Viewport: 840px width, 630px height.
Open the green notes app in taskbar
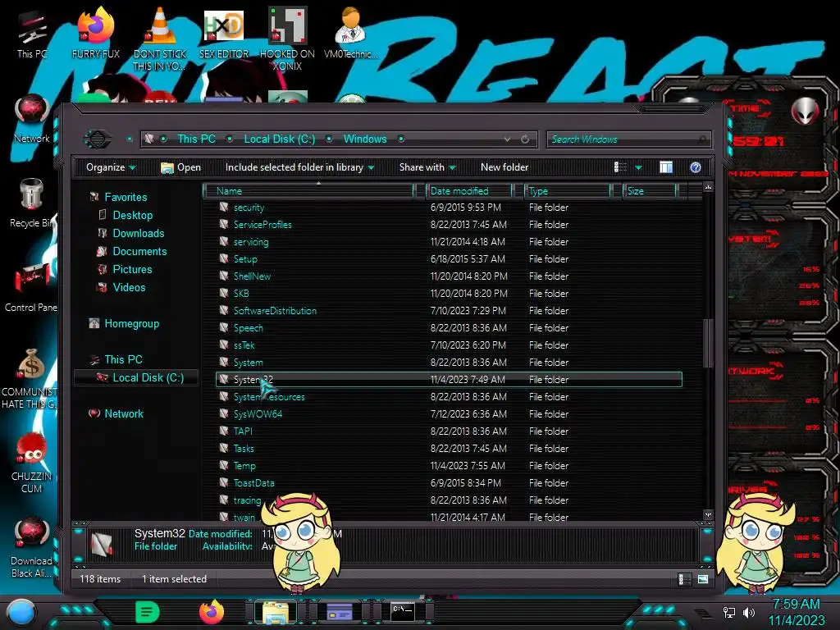coord(148,612)
